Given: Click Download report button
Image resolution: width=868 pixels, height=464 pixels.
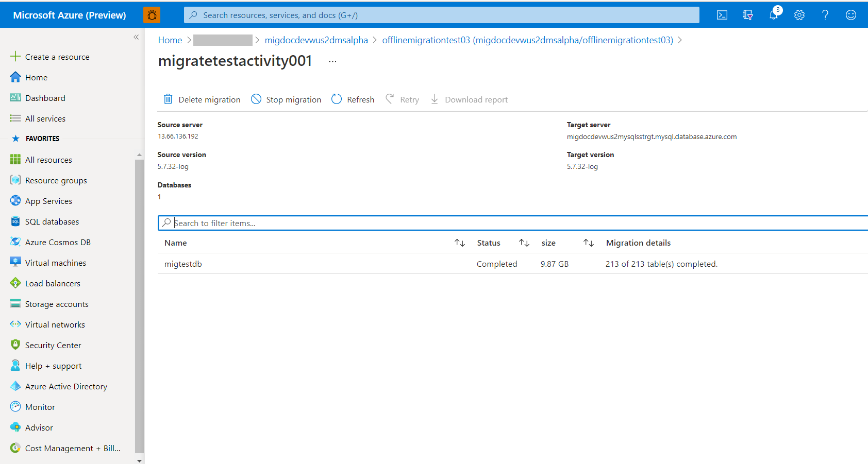Looking at the screenshot, I should (x=469, y=99).
